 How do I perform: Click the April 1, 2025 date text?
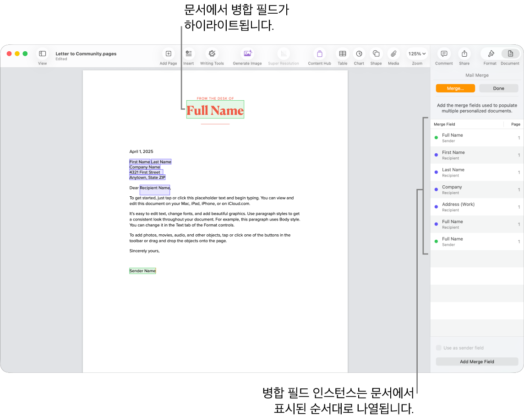pyautogui.click(x=142, y=151)
